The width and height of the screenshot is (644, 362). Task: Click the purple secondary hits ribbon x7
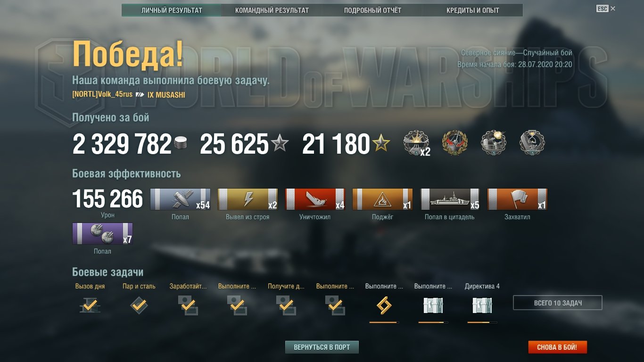point(102,234)
